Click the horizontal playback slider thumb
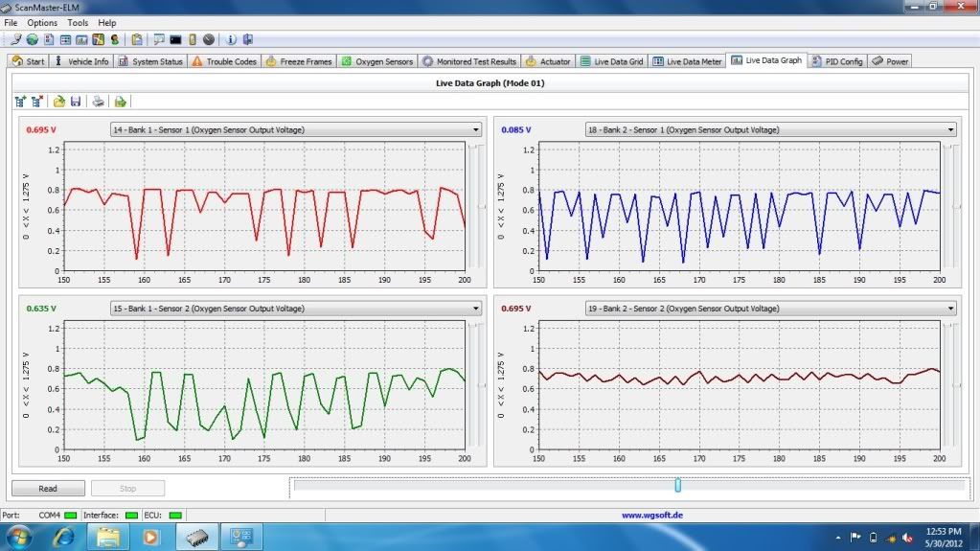The image size is (980, 551). coord(677,485)
